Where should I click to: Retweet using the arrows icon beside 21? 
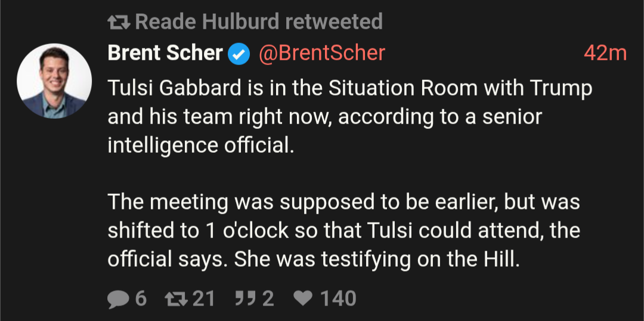pyautogui.click(x=176, y=299)
